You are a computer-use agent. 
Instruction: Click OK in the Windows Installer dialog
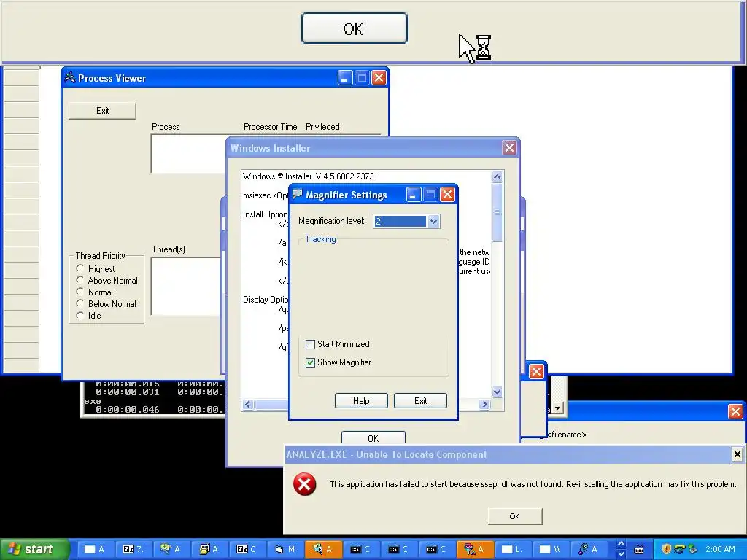point(373,438)
